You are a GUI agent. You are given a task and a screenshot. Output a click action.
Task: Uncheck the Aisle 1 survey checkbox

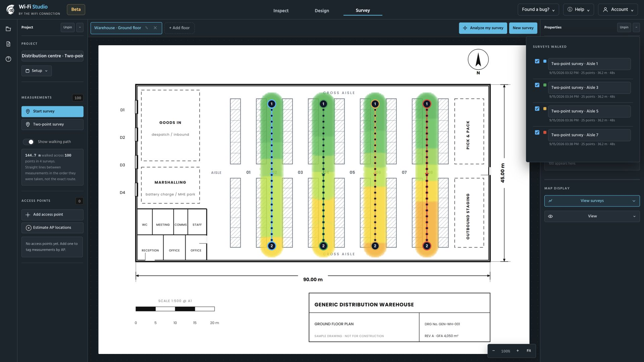(x=537, y=61)
